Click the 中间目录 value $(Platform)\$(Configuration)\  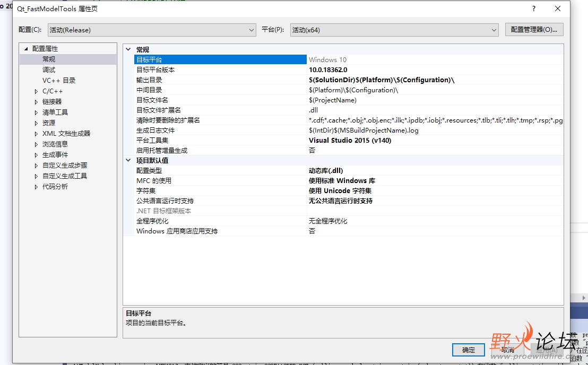353,90
